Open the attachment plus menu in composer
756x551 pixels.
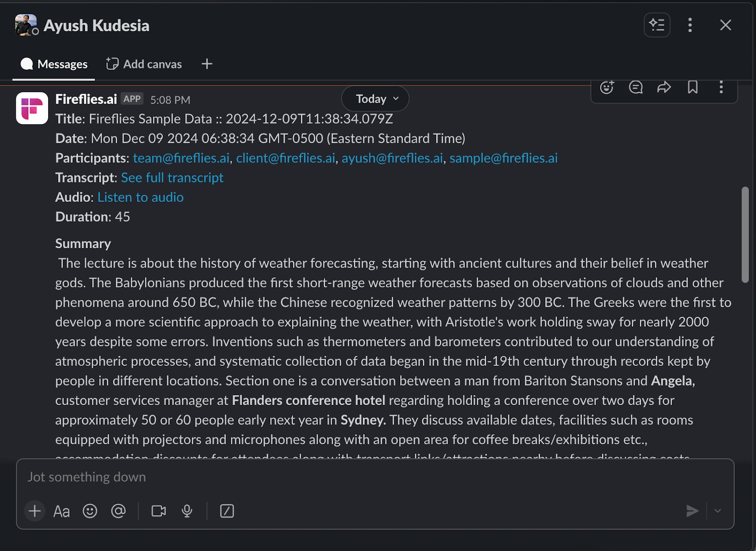tap(34, 511)
